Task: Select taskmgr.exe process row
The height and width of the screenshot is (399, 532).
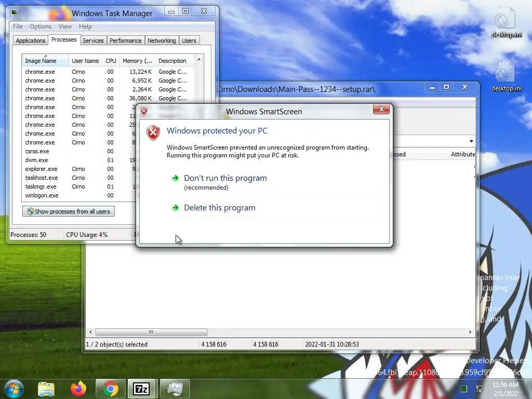Action: (x=79, y=187)
